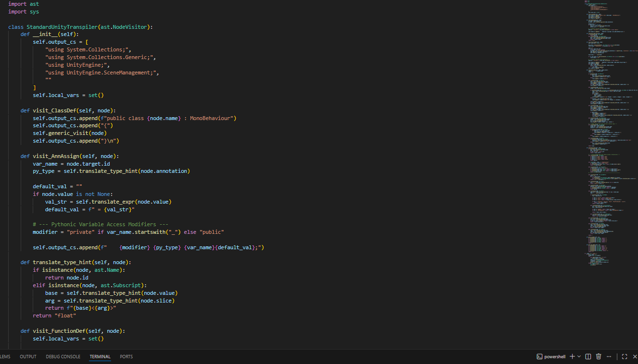The image size is (638, 364).
Task: Click the 'self.generic_visit(node)' call
Action: click(x=70, y=133)
